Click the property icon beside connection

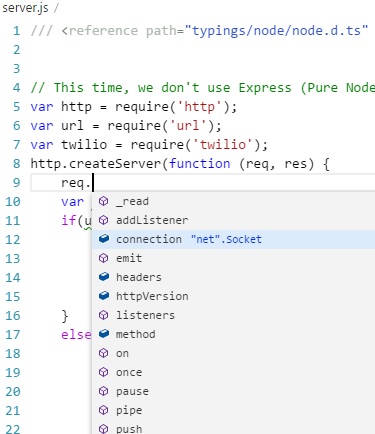click(104, 239)
